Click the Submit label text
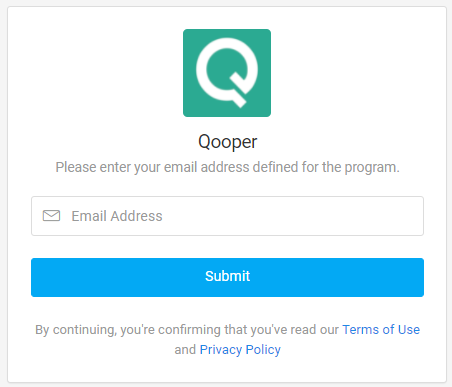 [227, 276]
